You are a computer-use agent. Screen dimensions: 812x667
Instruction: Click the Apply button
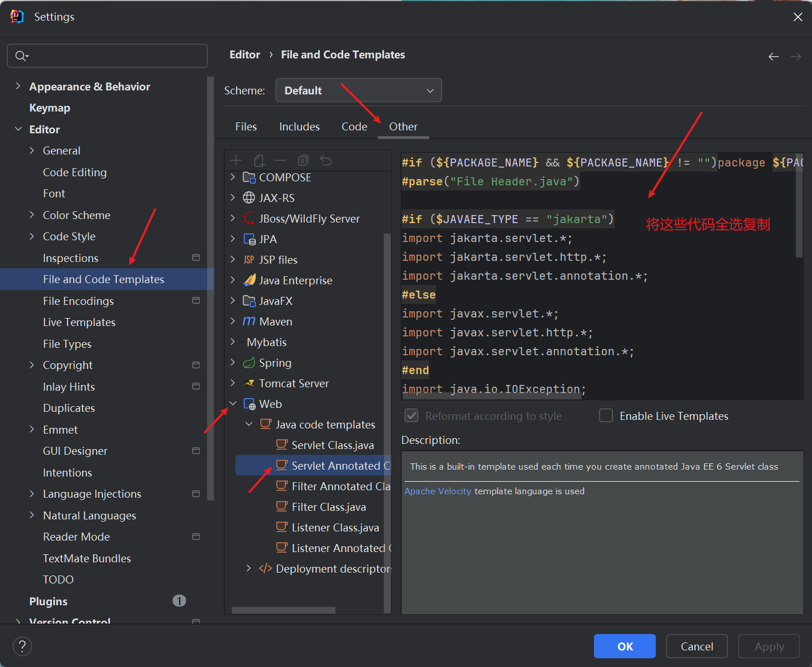769,646
